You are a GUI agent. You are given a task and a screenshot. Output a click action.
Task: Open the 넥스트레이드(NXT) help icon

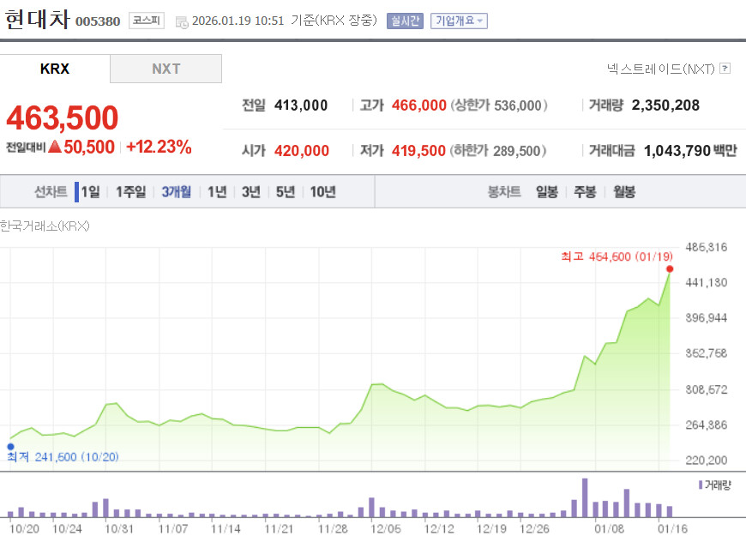pos(725,69)
